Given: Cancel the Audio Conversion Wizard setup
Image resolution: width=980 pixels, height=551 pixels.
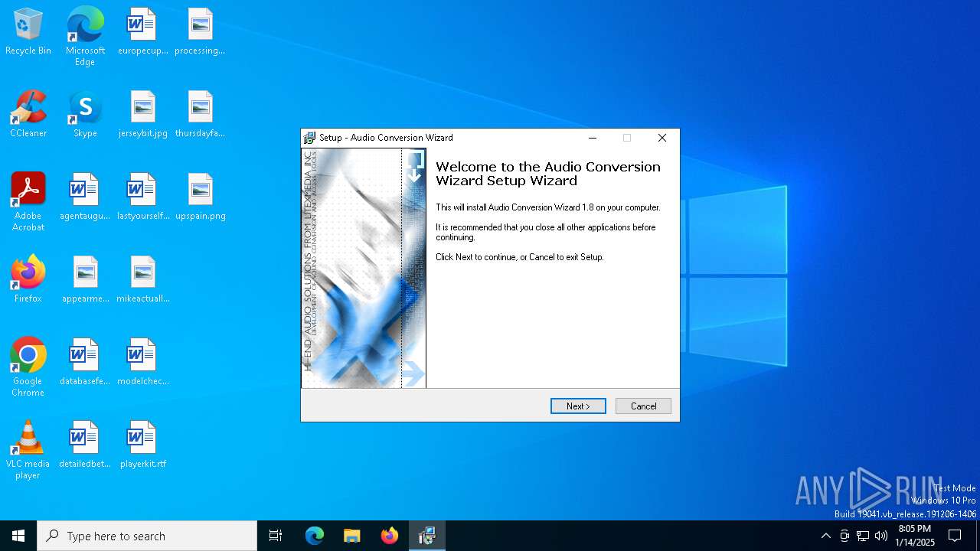Looking at the screenshot, I should pos(643,406).
